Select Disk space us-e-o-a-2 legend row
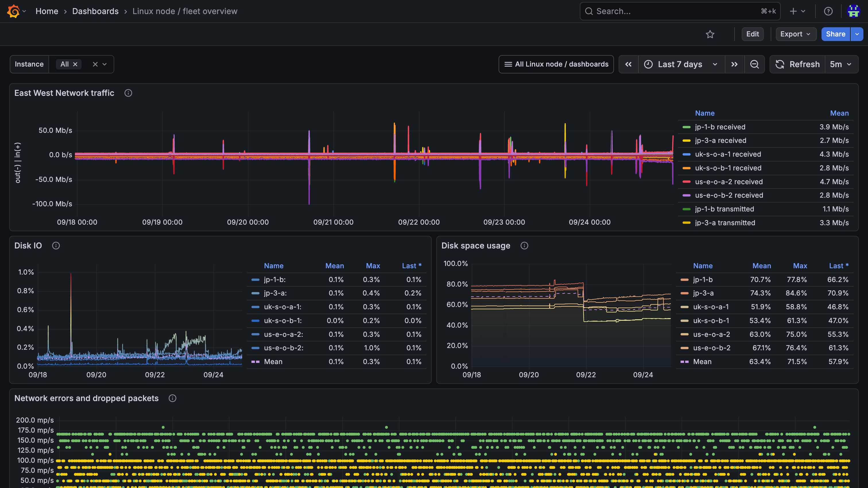Viewport: 868px width, 488px height. point(765,335)
